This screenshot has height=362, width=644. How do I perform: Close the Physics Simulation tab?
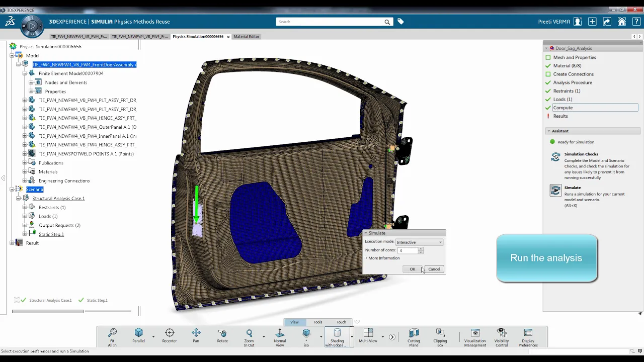coord(228,37)
